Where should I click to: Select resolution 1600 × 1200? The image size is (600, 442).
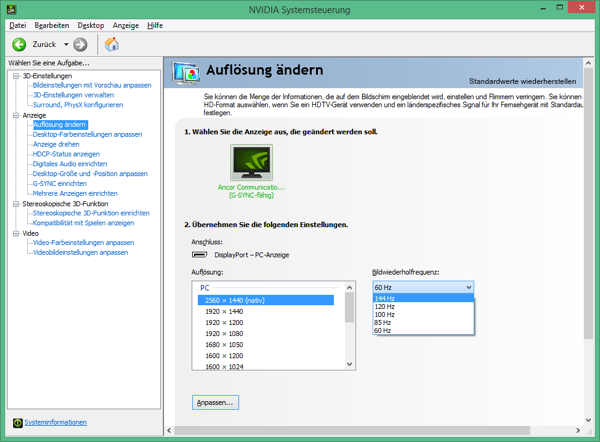coord(266,356)
